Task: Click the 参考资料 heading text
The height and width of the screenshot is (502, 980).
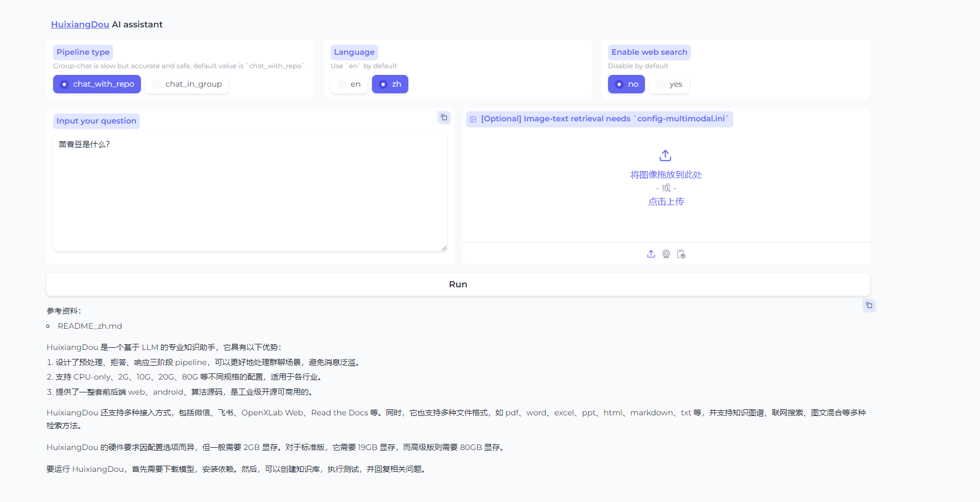Action: click(64, 311)
